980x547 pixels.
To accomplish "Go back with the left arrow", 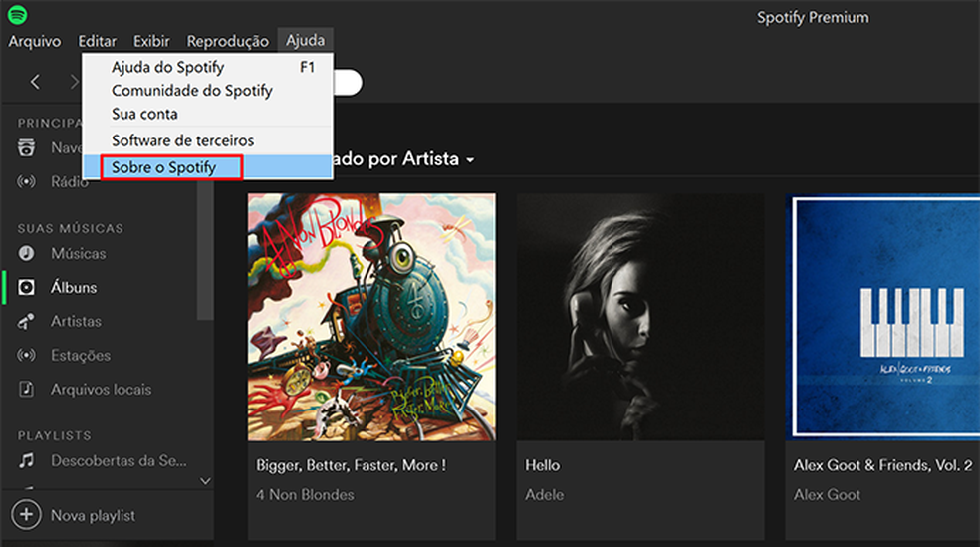I will coord(35,82).
